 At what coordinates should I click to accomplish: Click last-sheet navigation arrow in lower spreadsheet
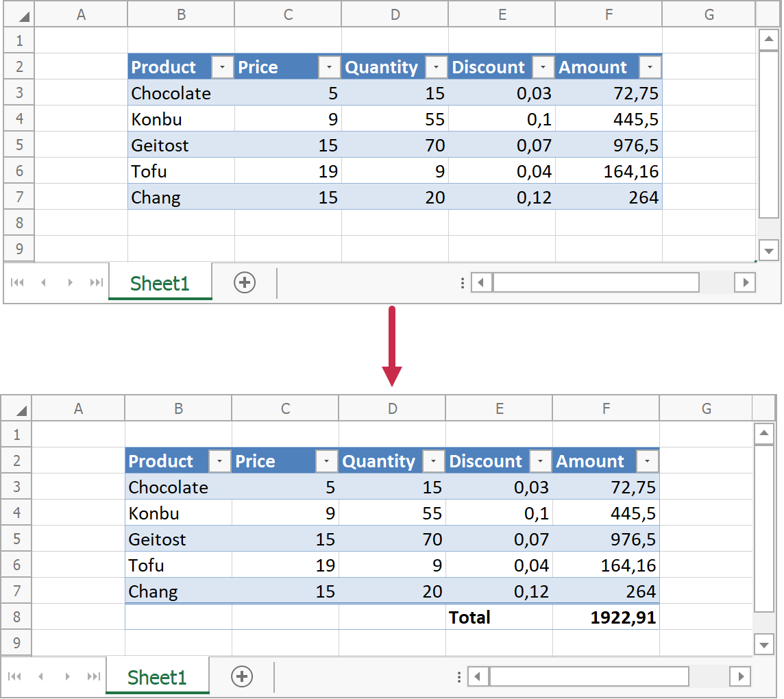(94, 677)
